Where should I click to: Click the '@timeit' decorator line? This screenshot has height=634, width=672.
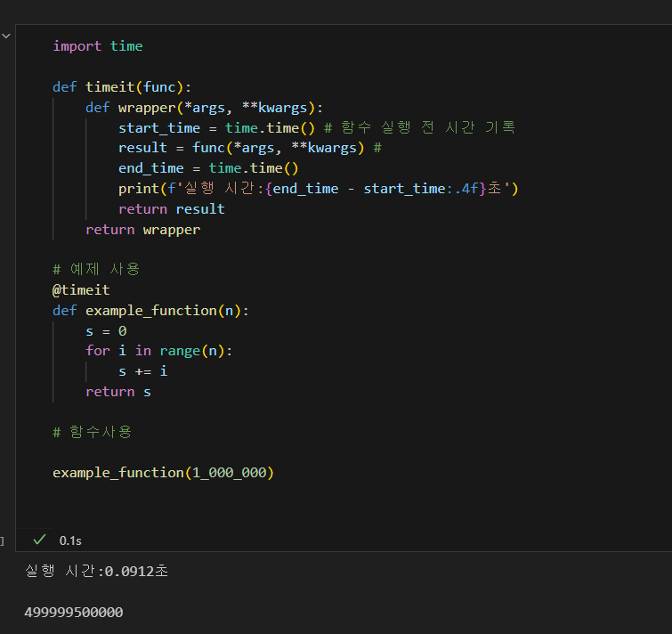point(81,290)
